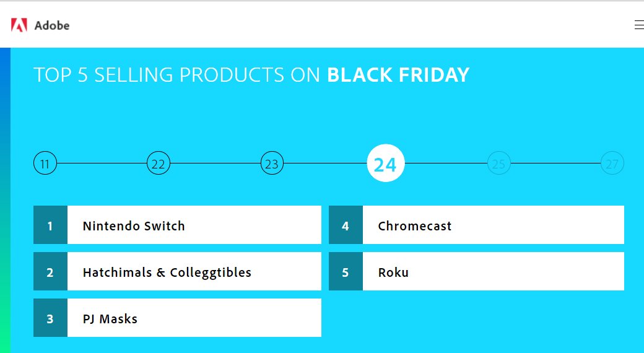Viewport: 644px width, 353px height.
Task: Select faded day 27 on the timeline
Action: [x=612, y=163]
